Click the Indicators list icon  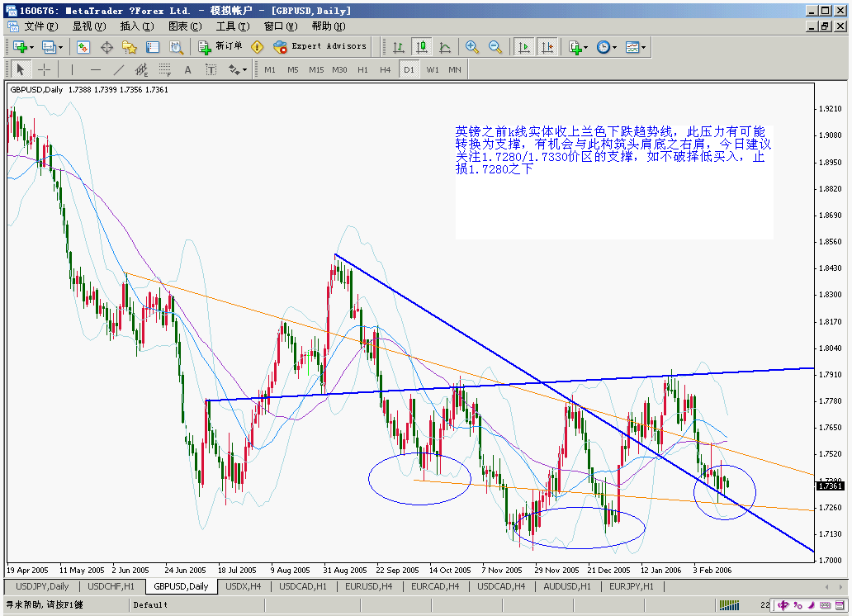(x=575, y=47)
